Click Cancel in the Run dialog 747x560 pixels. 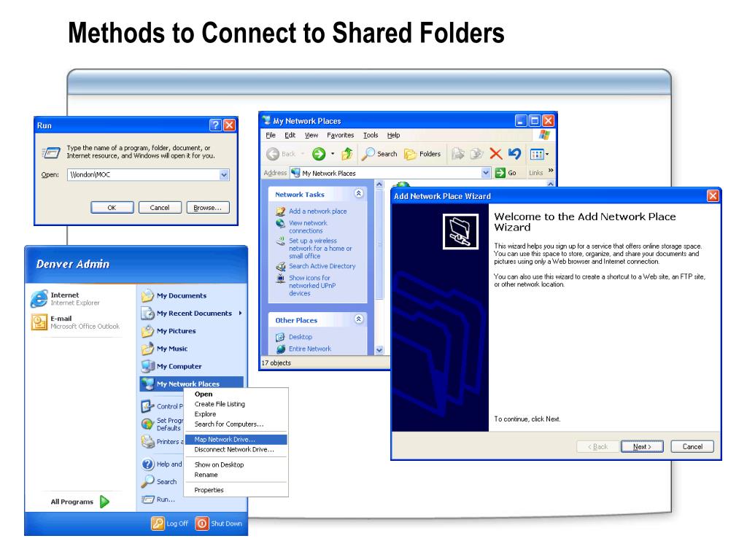(x=160, y=208)
